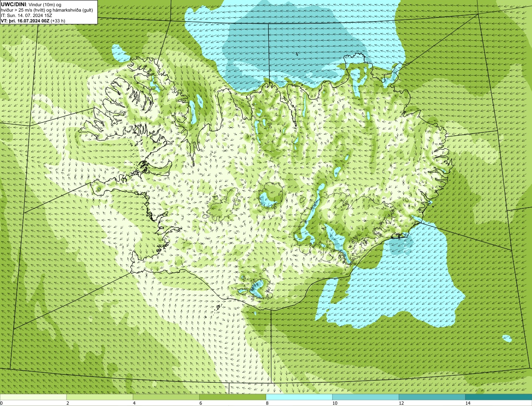
Task: Click the "(+33 h)" forecast offset text
Action: click(x=58, y=20)
